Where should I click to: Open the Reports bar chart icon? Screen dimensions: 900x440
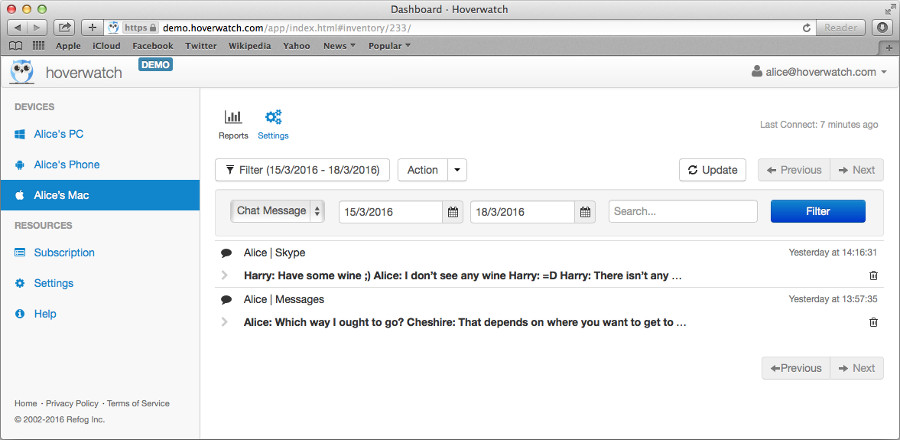point(233,118)
